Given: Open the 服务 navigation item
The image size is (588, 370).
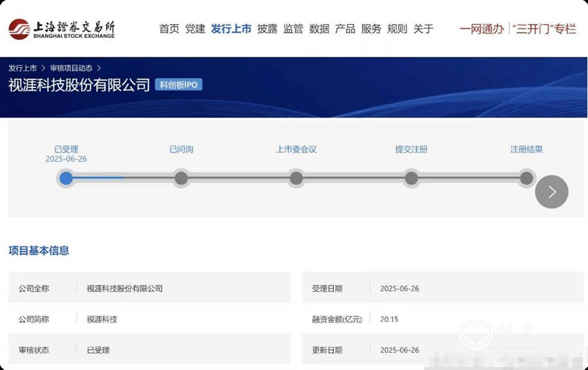Looking at the screenshot, I should (x=371, y=29).
